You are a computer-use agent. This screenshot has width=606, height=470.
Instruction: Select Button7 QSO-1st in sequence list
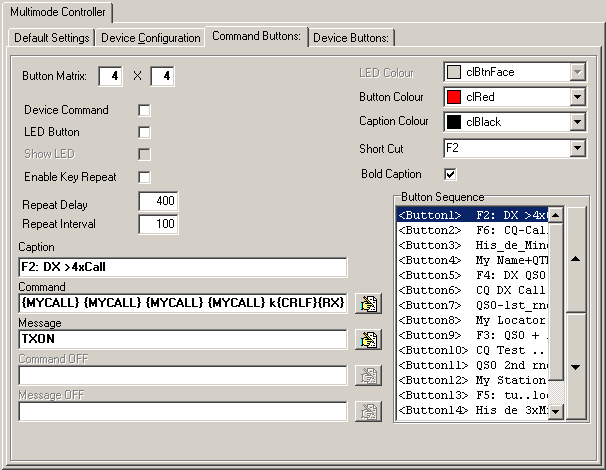coord(473,305)
